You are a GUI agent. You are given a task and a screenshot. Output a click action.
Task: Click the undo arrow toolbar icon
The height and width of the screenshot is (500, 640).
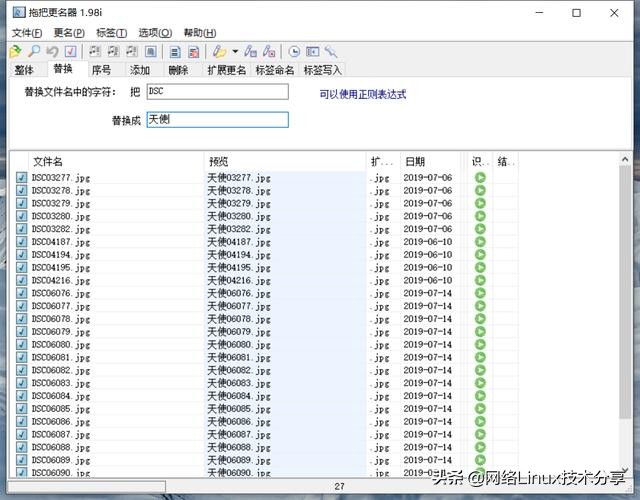(x=52, y=51)
